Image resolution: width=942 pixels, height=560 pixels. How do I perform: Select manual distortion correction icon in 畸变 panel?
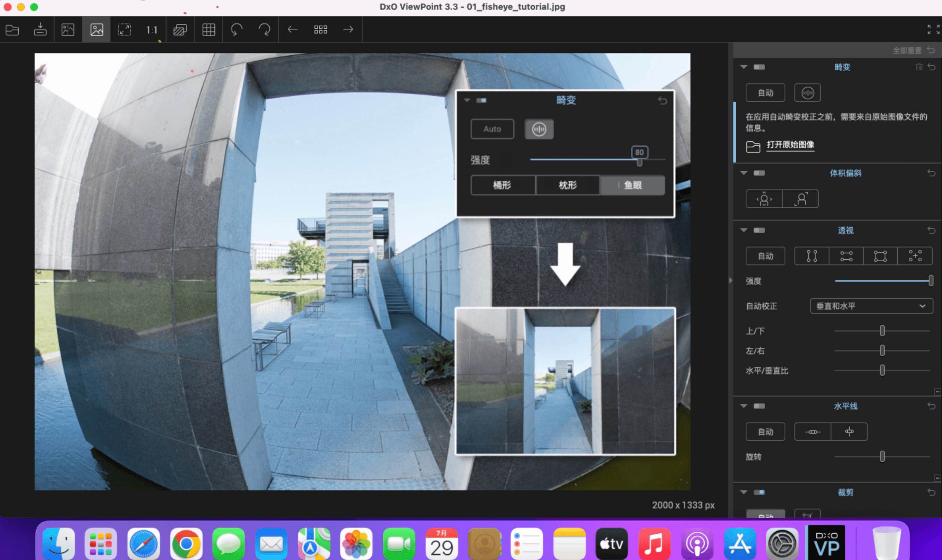[x=807, y=93]
